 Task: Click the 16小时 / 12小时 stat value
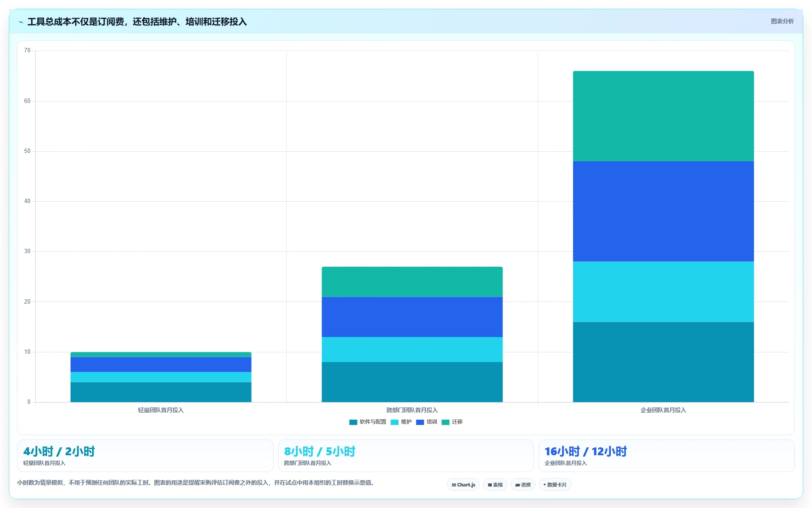coord(585,451)
